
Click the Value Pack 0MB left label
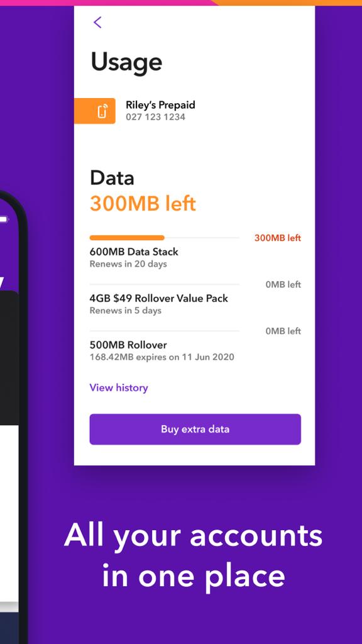click(x=283, y=284)
